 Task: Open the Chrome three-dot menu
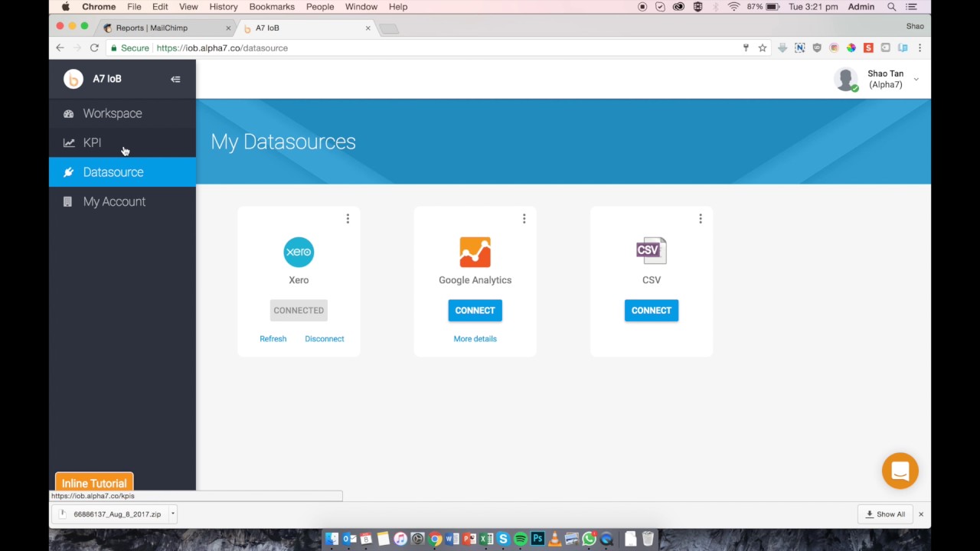(920, 47)
